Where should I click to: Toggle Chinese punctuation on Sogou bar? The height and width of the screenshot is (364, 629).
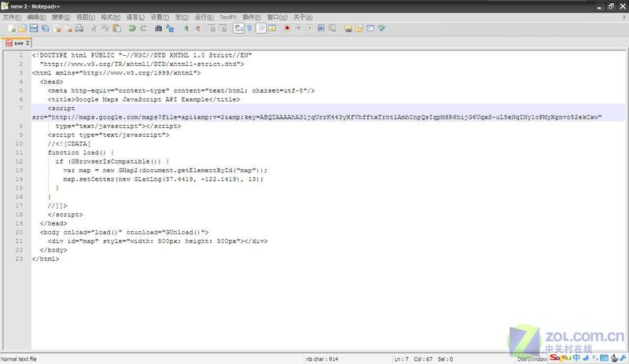click(595, 358)
